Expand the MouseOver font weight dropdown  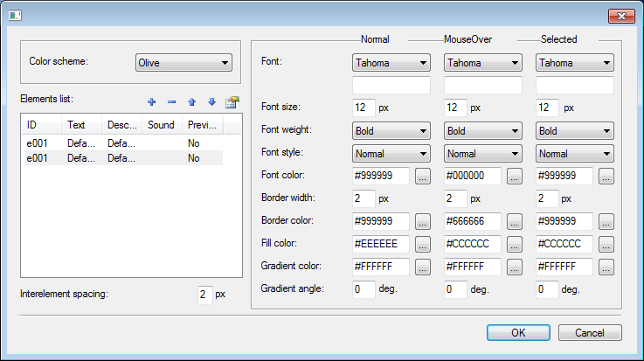tap(483, 130)
